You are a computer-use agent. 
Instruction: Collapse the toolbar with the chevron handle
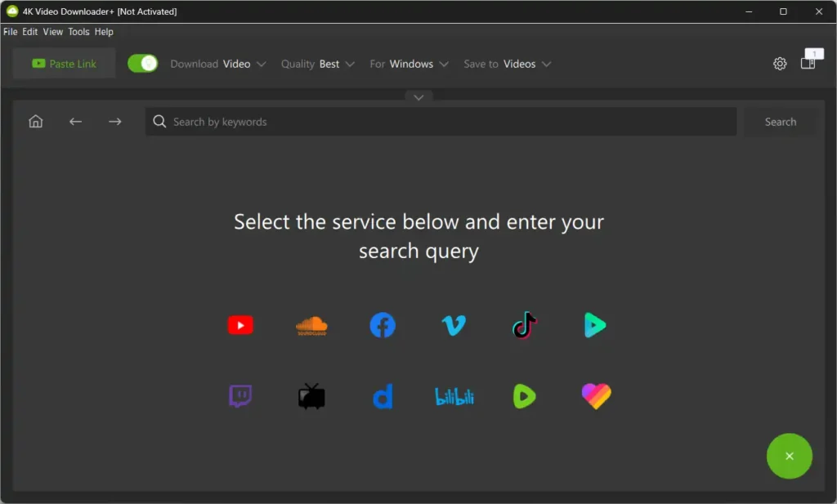tap(418, 97)
